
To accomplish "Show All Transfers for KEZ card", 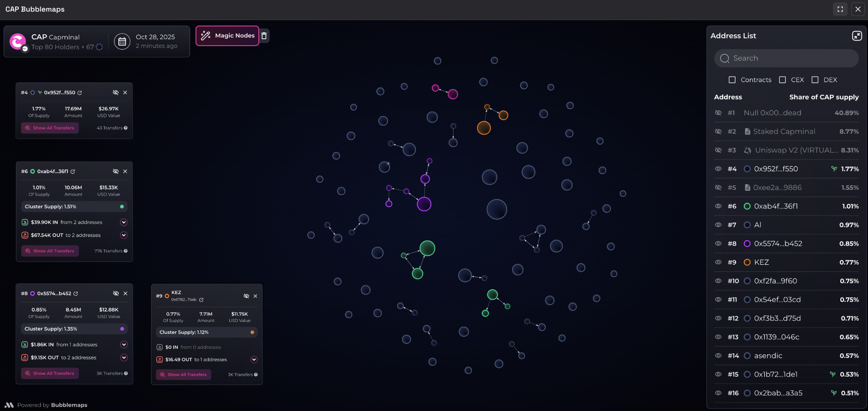I will pyautogui.click(x=184, y=375).
